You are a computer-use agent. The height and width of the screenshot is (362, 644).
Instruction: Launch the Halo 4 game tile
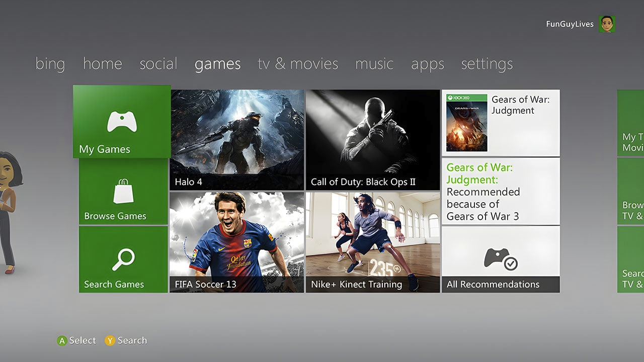[x=237, y=140]
